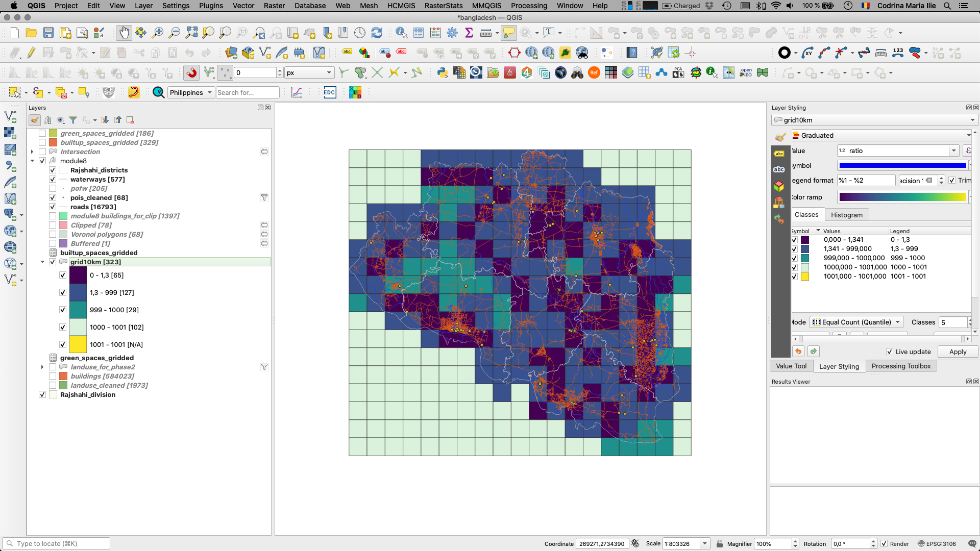Open the Equal Count (Quantile) mode dropdown
Viewport: 980px width, 551px height.
tap(856, 322)
